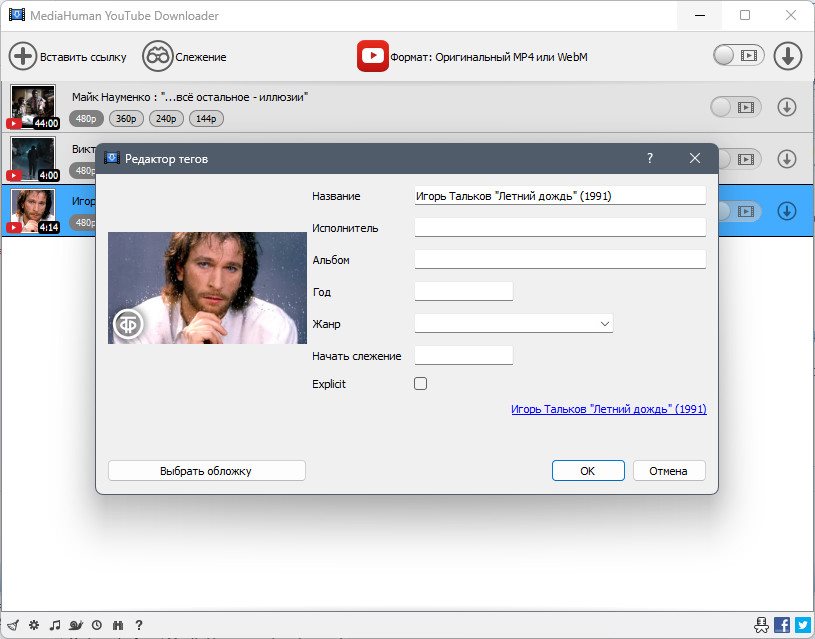Expand the Жанр dropdown
Image resolution: width=815 pixels, height=639 pixels.
click(x=514, y=323)
